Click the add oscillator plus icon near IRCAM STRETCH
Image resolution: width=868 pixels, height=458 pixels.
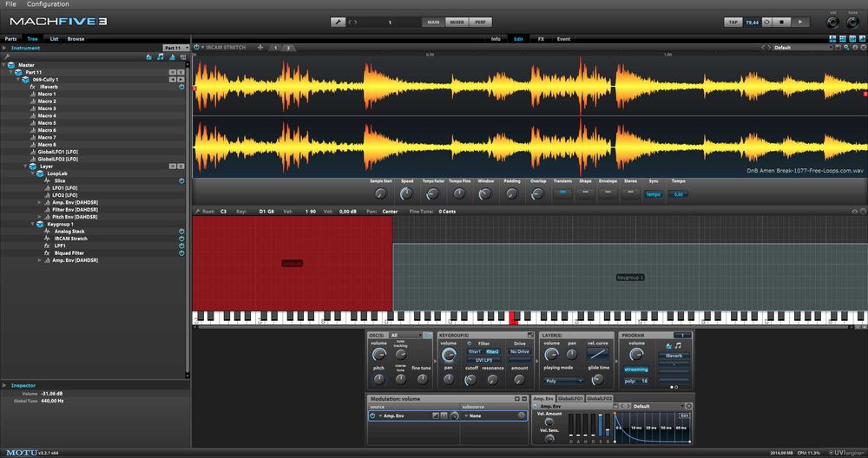pyautogui.click(x=260, y=48)
